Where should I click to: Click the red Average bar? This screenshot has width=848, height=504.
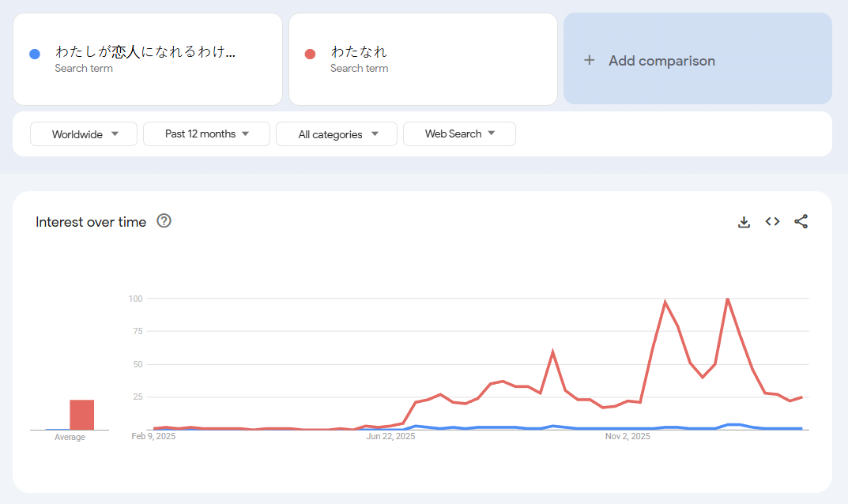[x=81, y=415]
